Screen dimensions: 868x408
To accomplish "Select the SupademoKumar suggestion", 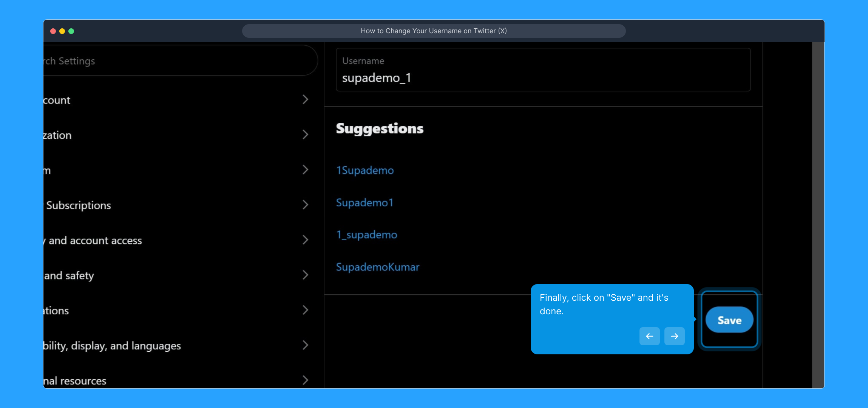I will click(377, 267).
